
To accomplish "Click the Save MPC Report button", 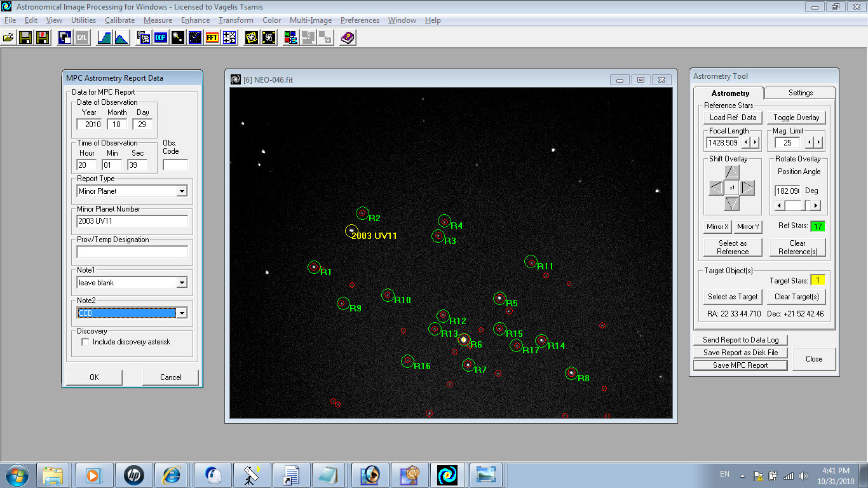I will pyautogui.click(x=740, y=365).
